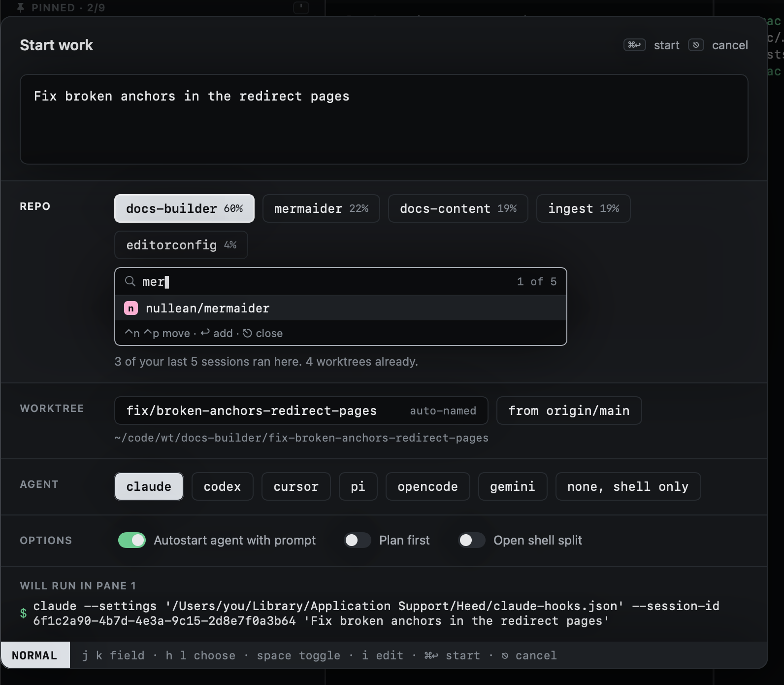784x685 pixels.
Task: Click the pink 'n' avatar for nullean/mermaider
Action: pos(131,308)
